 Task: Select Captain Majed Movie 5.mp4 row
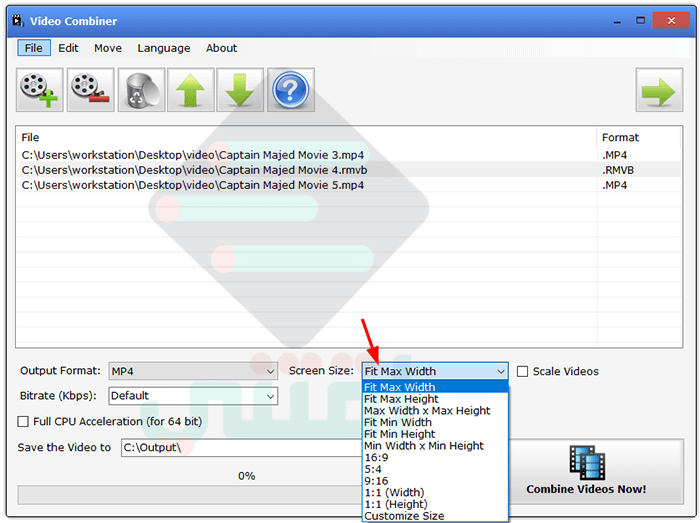coord(349,185)
